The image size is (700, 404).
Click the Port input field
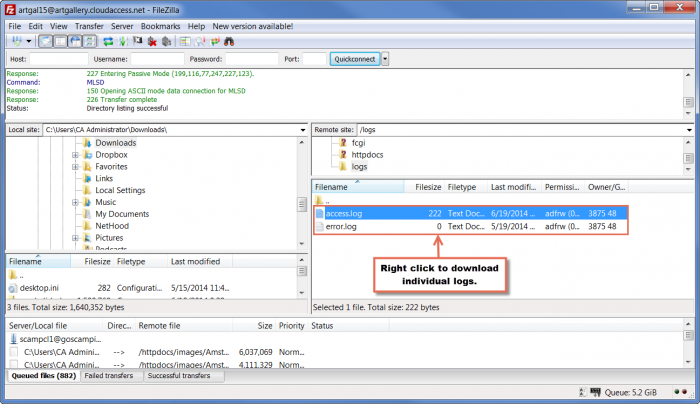[x=314, y=59]
